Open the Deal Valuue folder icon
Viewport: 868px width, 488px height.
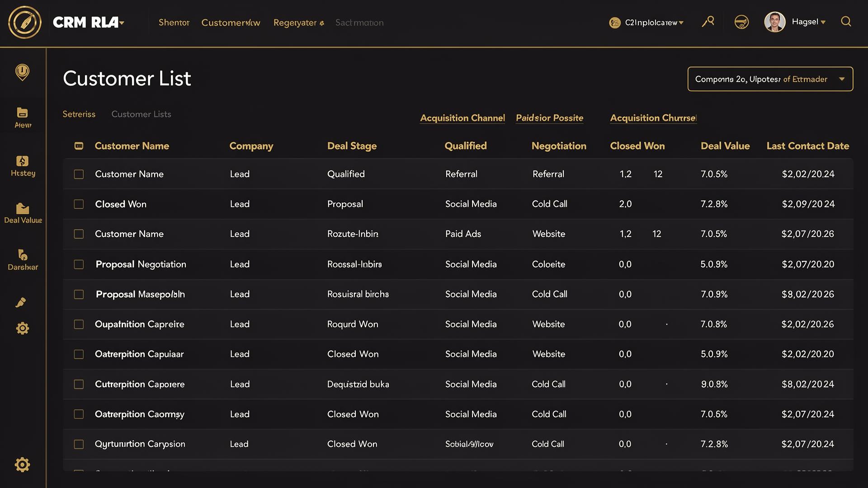[23, 208]
